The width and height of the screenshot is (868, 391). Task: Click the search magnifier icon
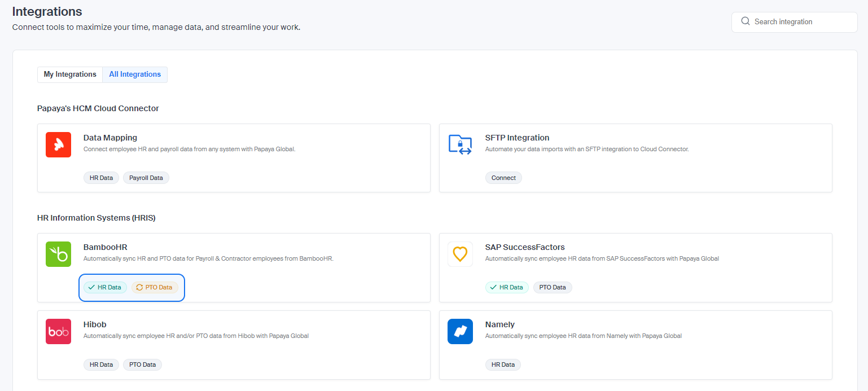pos(746,21)
